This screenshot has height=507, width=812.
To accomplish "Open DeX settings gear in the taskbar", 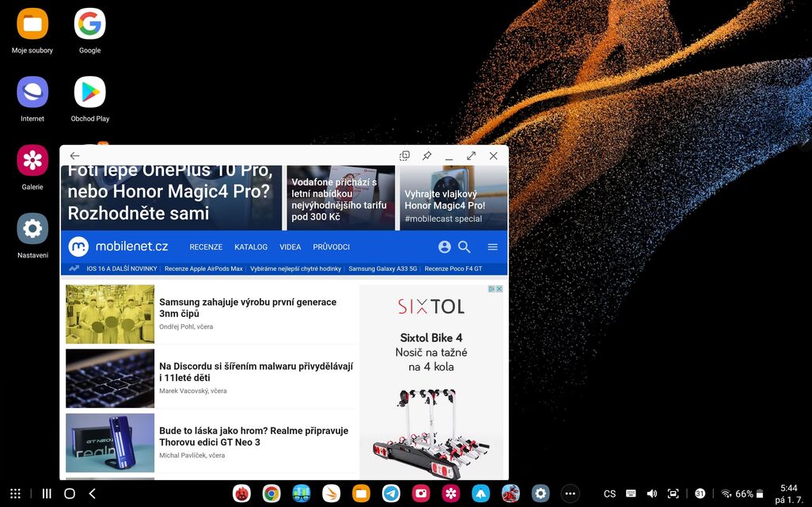I will (x=541, y=493).
